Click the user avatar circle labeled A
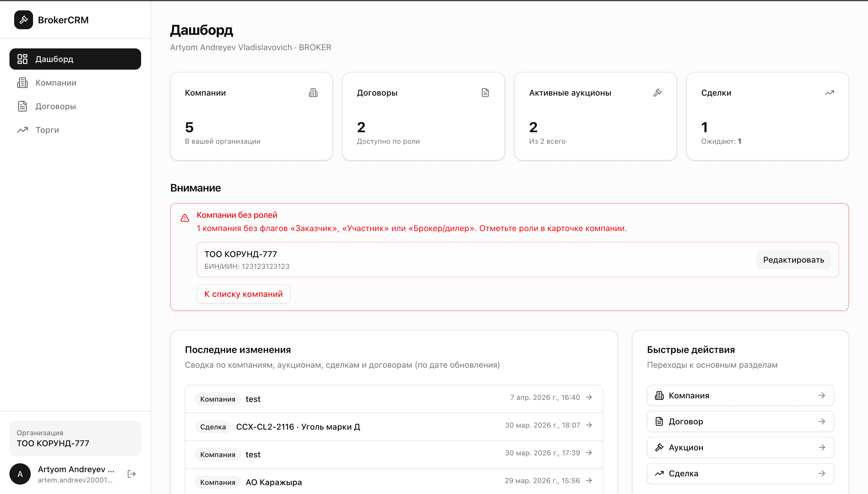868x494 pixels. coord(20,474)
